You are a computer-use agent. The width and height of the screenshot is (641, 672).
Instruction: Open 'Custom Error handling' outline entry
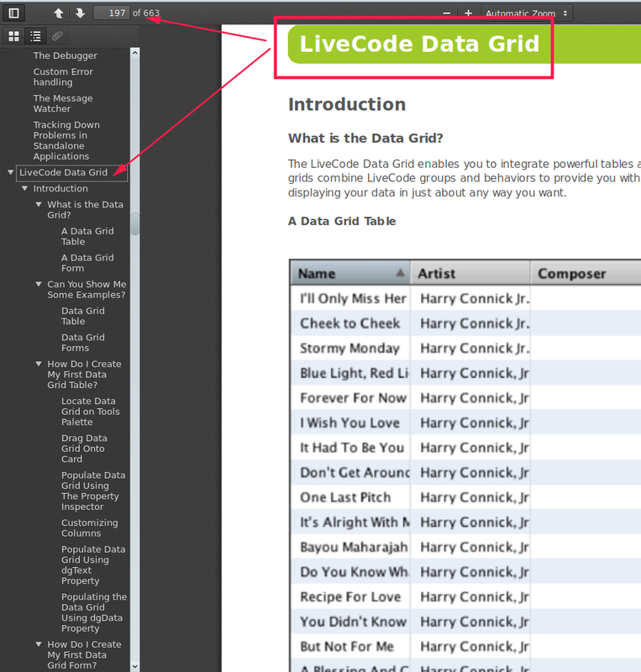(x=63, y=76)
